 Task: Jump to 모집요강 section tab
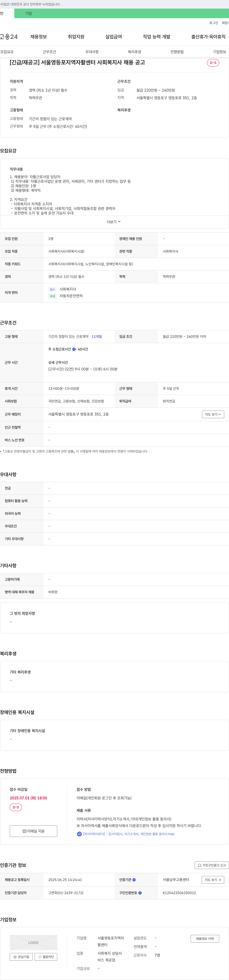(x=7, y=52)
